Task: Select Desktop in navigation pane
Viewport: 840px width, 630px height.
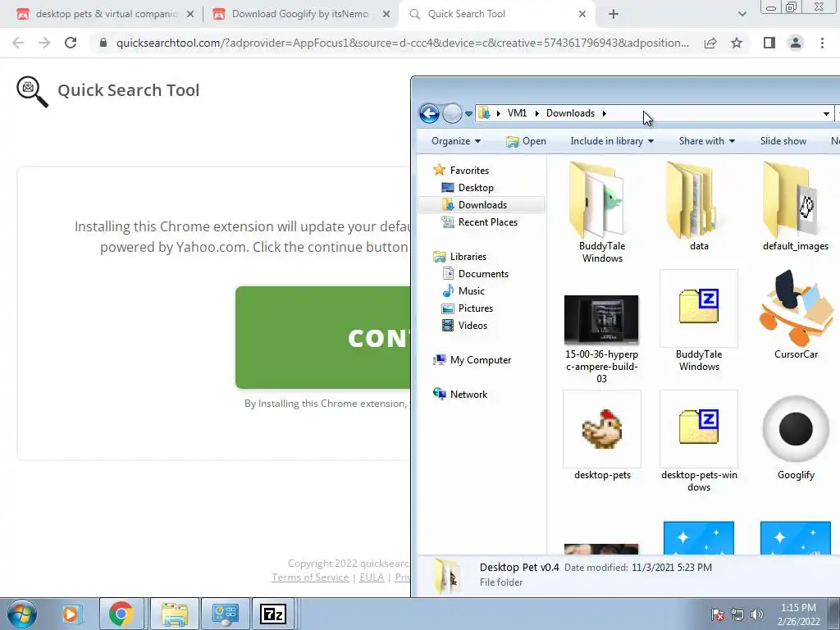Action: click(476, 188)
